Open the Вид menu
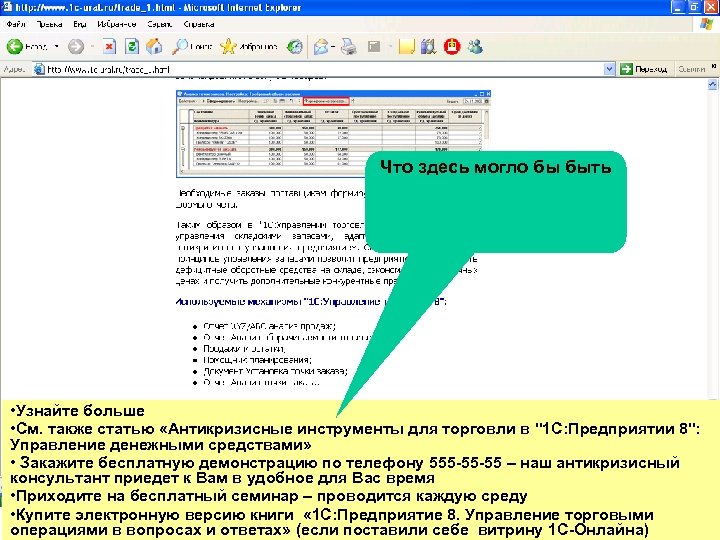Image resolution: width=720 pixels, height=540 pixels. [79, 24]
